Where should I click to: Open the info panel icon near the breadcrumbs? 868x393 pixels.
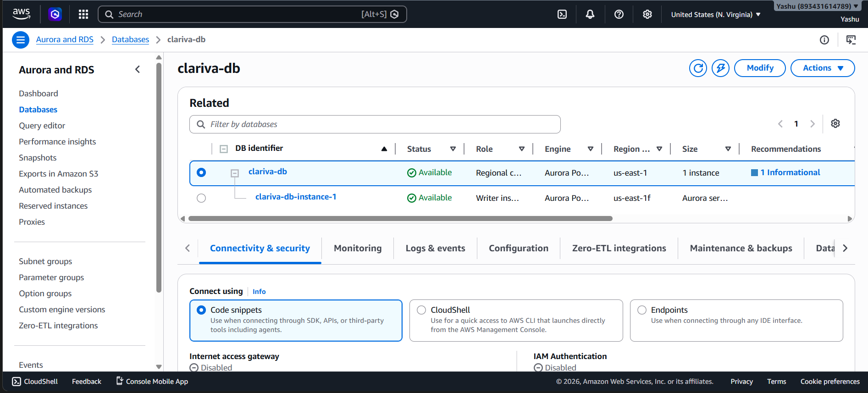click(824, 40)
